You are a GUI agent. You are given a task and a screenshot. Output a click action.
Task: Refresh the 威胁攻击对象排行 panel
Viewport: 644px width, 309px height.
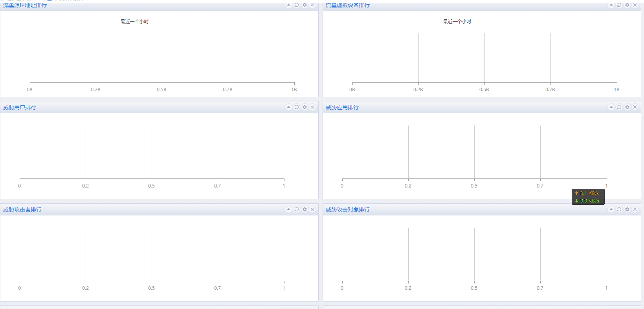coord(619,209)
